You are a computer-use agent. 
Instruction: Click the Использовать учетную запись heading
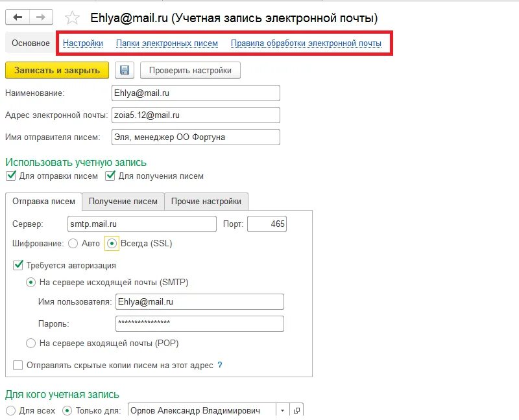[x=76, y=163]
